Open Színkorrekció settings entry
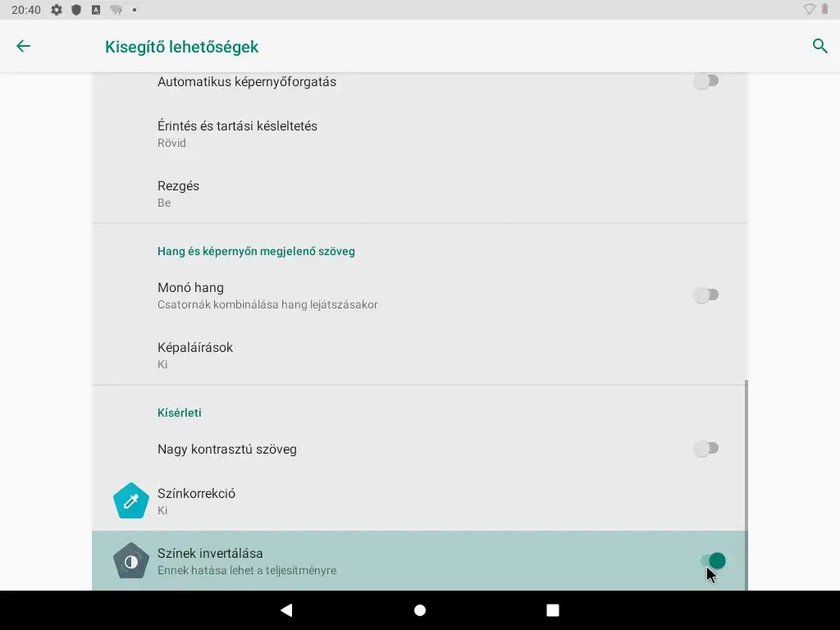The height and width of the screenshot is (630, 840). coord(419,501)
